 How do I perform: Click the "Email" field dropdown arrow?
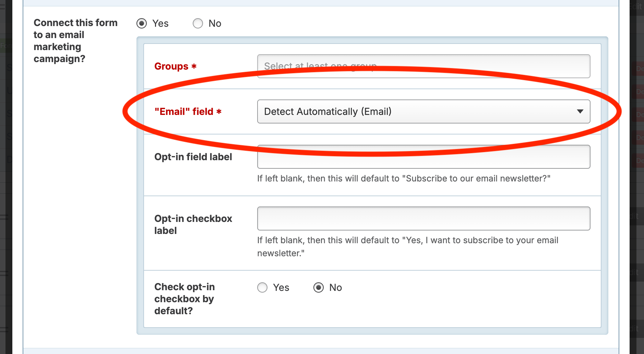580,111
